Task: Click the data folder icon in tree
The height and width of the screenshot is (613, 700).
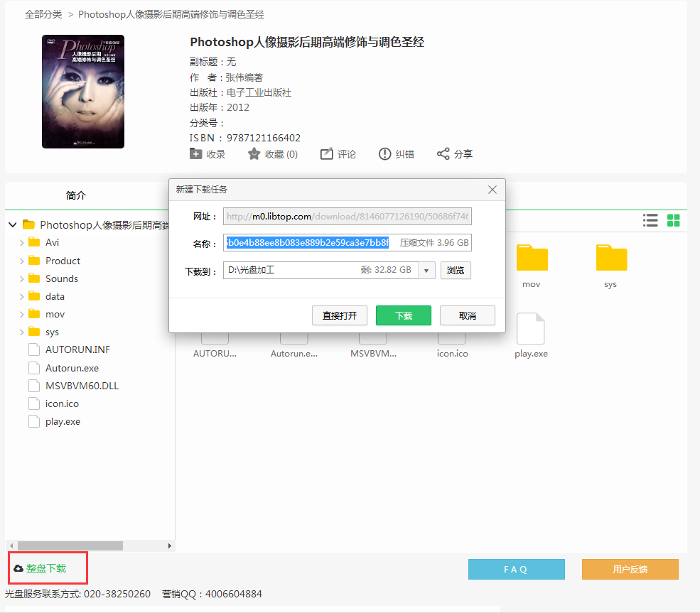Action: [x=34, y=296]
